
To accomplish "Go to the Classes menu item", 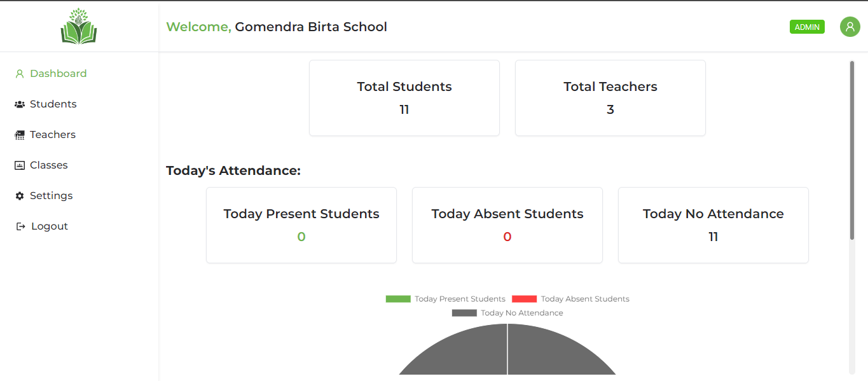I will 48,165.
